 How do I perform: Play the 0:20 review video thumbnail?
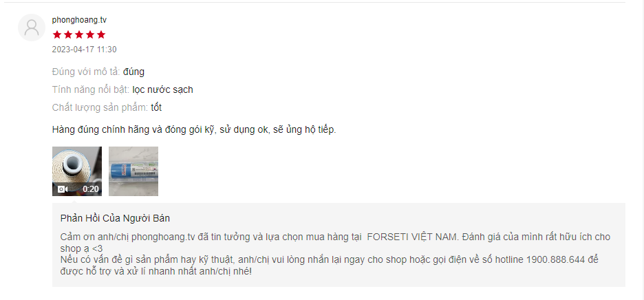[x=77, y=171]
